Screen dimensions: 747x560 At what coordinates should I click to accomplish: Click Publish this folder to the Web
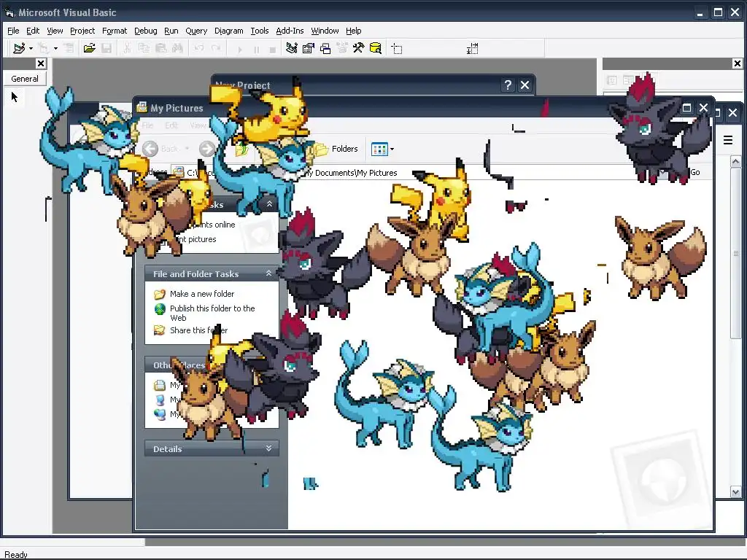click(212, 313)
